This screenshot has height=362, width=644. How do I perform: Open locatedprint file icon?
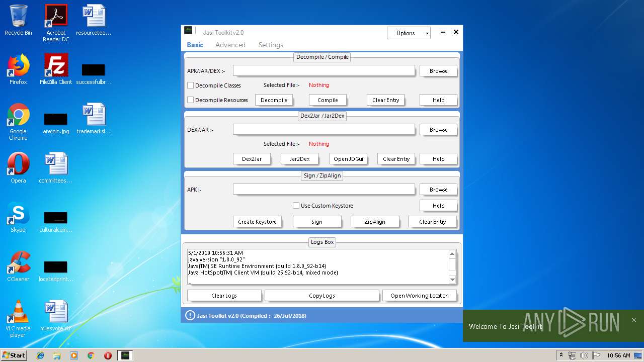pyautogui.click(x=56, y=271)
